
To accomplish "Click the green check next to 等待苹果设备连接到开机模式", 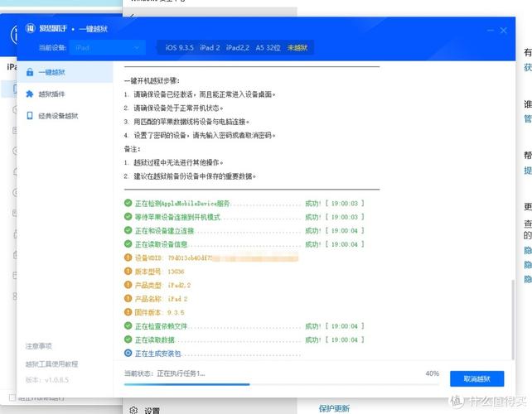I will tap(128, 216).
